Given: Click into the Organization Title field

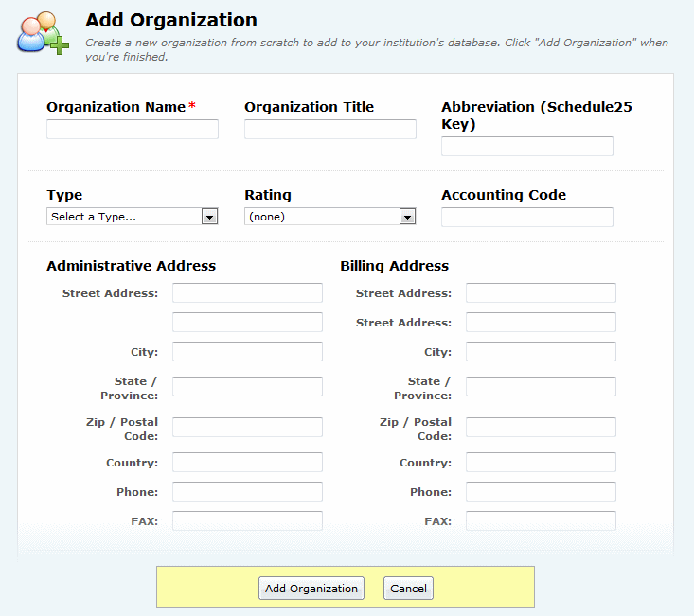Looking at the screenshot, I should (x=329, y=130).
